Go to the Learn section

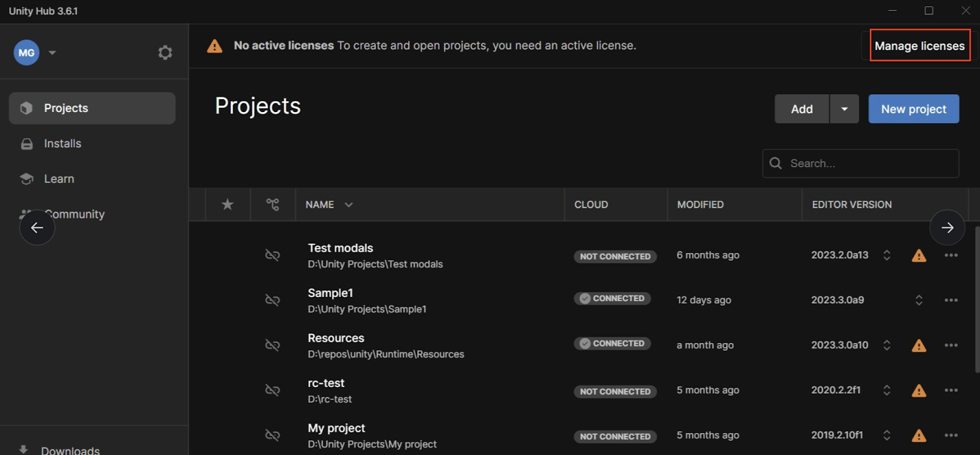(59, 179)
